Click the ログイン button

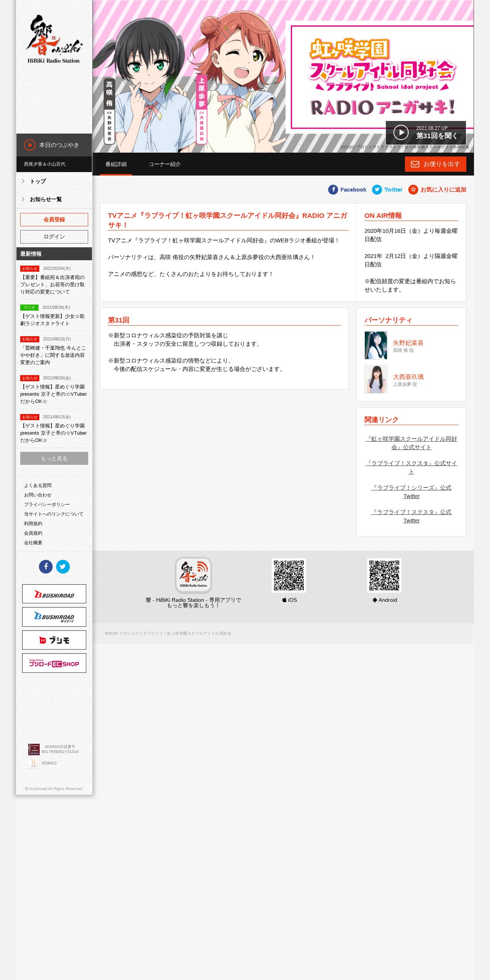[54, 237]
